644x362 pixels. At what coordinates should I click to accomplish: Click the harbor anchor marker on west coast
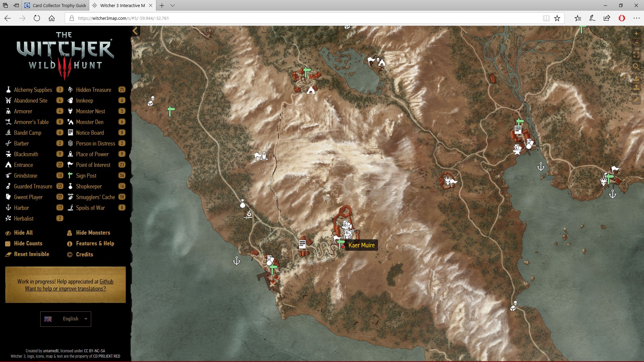pyautogui.click(x=236, y=261)
